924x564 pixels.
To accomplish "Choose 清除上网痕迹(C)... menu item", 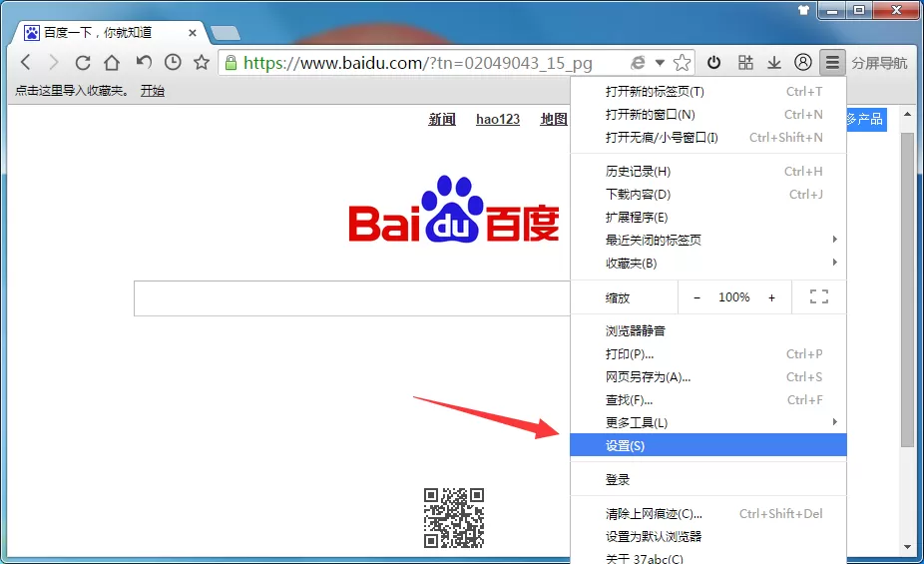I will click(707, 514).
